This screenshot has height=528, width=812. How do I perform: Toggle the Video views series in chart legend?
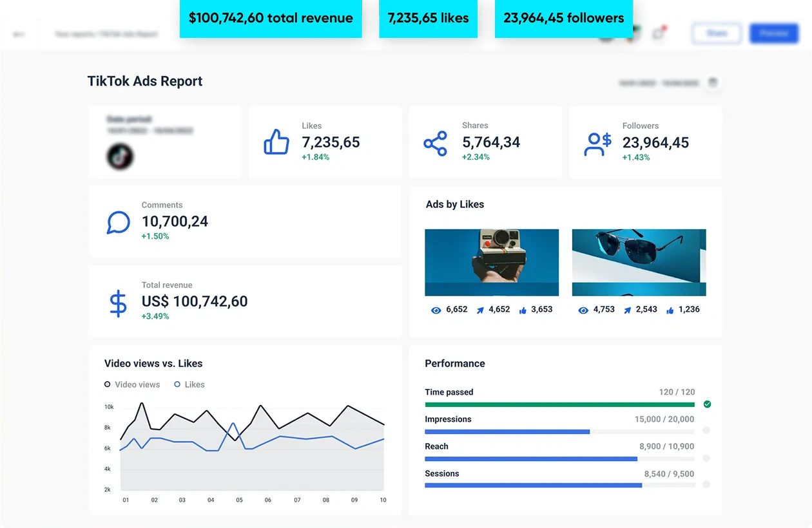131,384
